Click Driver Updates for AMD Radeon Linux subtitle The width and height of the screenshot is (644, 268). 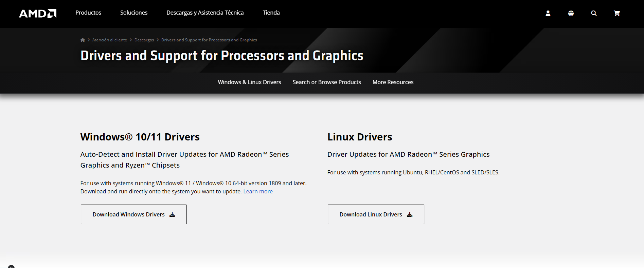pos(408,154)
